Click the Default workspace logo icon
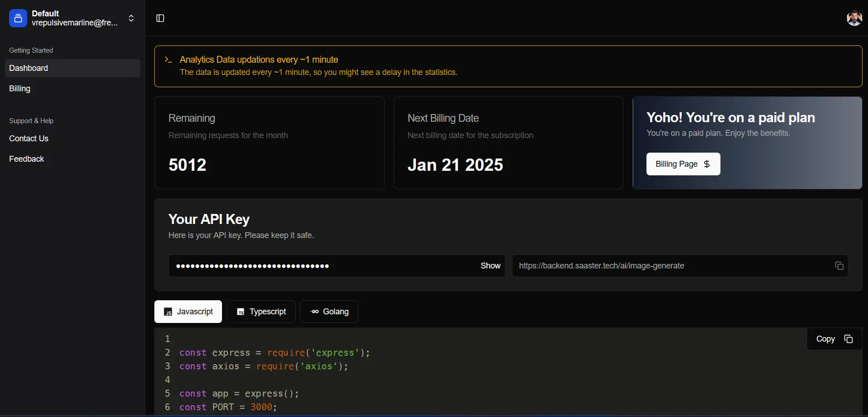 (x=18, y=18)
